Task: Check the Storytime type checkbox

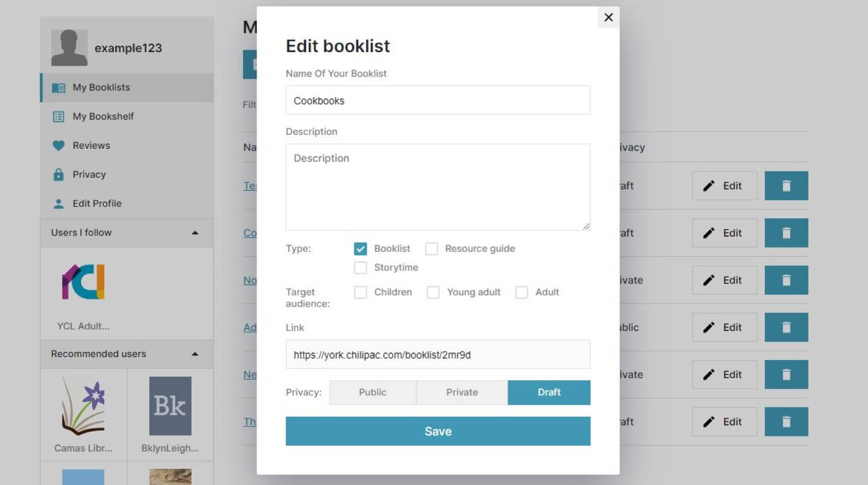Action: tap(361, 267)
